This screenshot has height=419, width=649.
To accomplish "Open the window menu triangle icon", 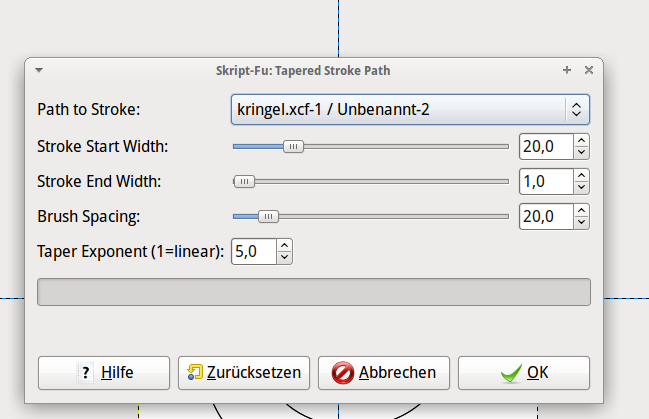I will (39, 70).
